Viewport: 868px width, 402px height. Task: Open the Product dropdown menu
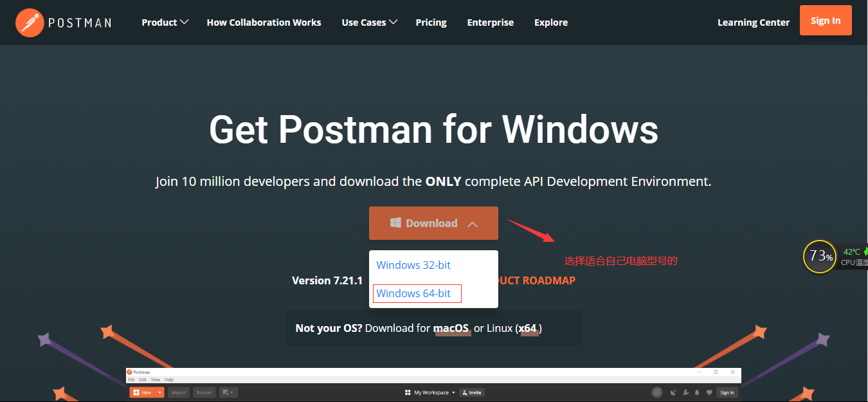point(165,23)
